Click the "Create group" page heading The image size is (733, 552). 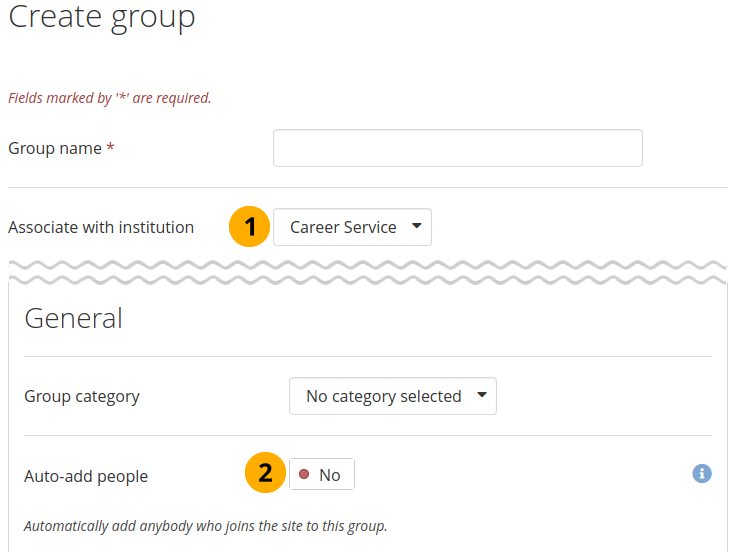click(x=102, y=18)
